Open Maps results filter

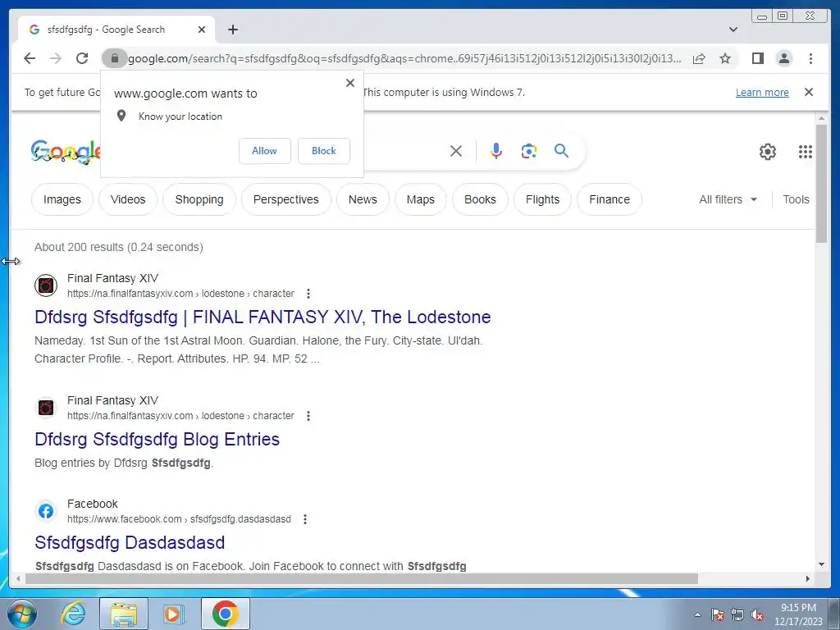pos(421,199)
